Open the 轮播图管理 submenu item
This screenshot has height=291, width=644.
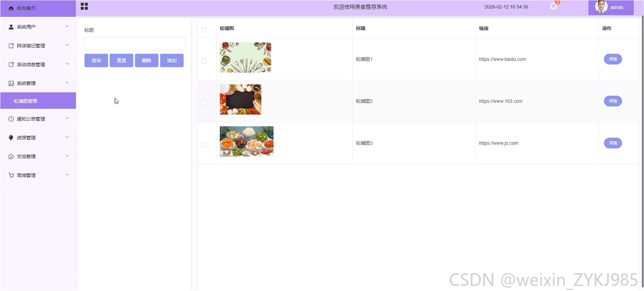pos(38,101)
